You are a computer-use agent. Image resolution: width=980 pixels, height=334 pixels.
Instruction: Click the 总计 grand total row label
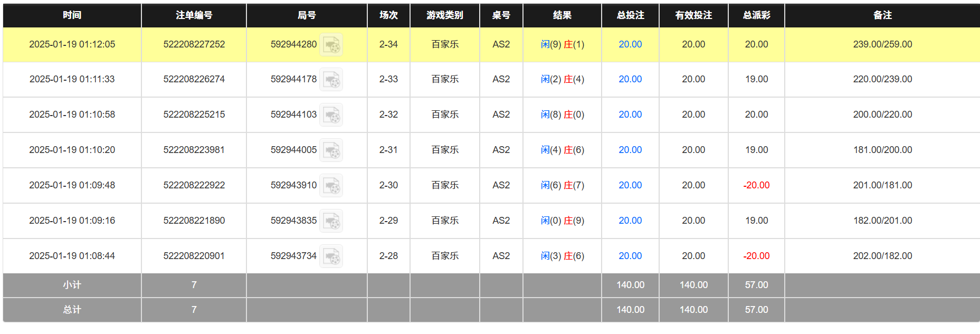tap(72, 310)
